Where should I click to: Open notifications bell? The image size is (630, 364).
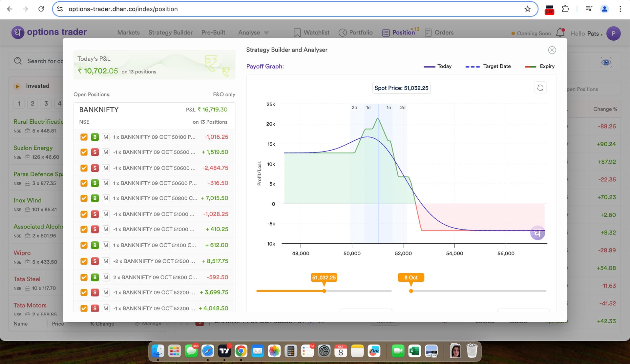pos(560,32)
